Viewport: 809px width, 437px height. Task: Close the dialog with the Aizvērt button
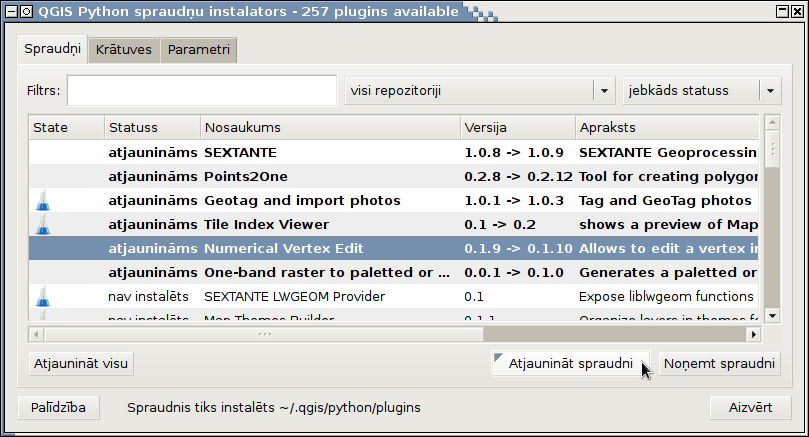(x=750, y=408)
